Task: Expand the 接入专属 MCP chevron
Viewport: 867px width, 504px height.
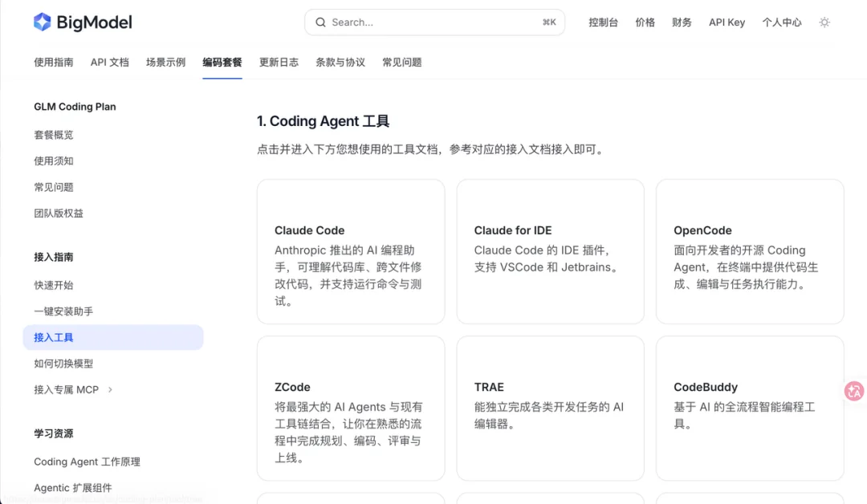Action: tap(110, 389)
